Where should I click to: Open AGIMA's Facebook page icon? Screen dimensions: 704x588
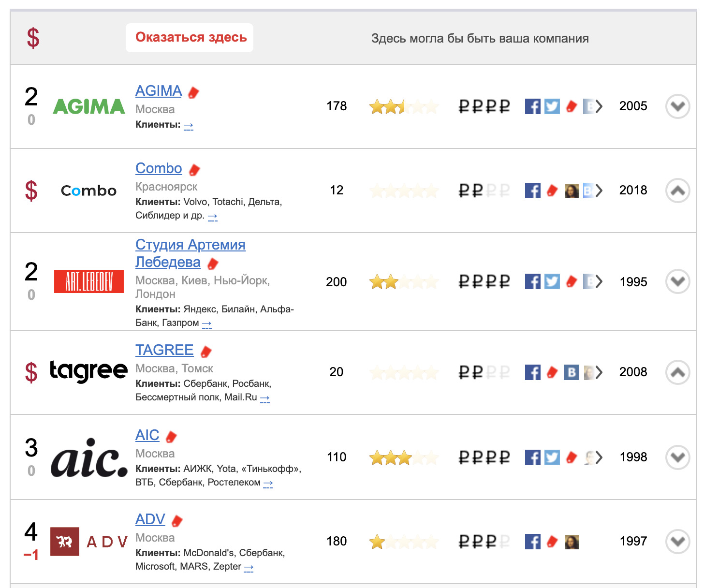click(532, 106)
